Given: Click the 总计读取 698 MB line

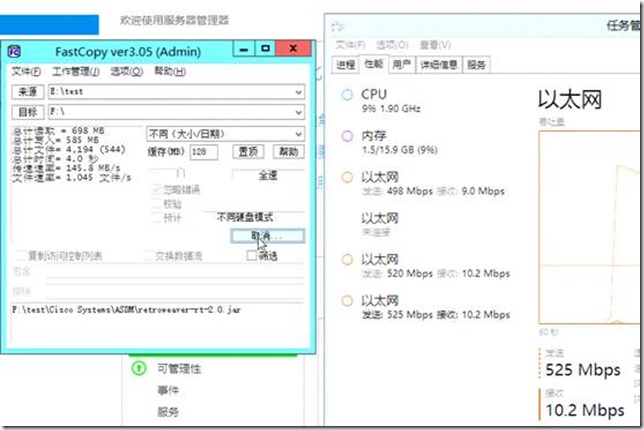Looking at the screenshot, I should click(58, 131).
